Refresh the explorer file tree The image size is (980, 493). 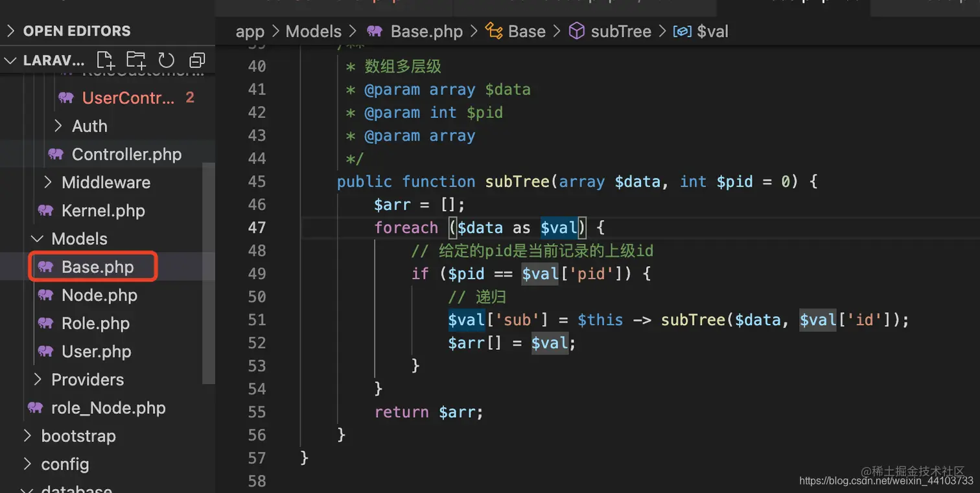point(167,60)
